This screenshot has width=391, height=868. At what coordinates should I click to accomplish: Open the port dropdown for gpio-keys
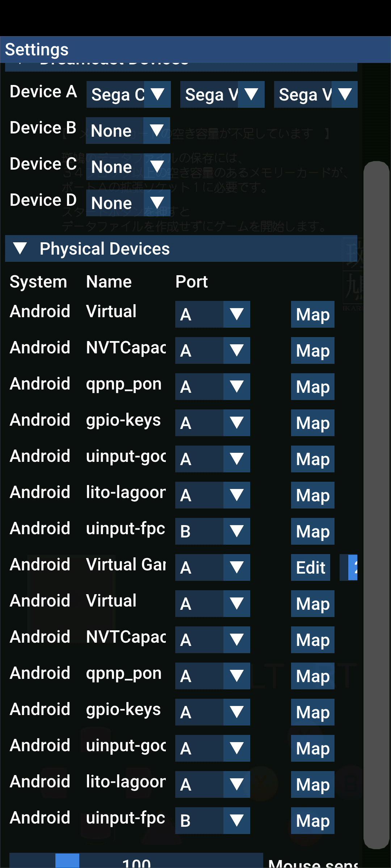[x=213, y=423]
